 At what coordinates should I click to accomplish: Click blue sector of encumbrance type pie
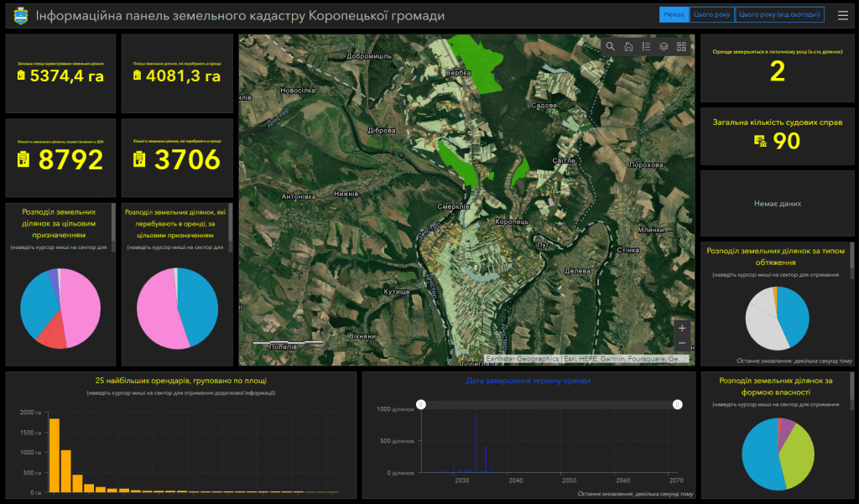[794, 315]
